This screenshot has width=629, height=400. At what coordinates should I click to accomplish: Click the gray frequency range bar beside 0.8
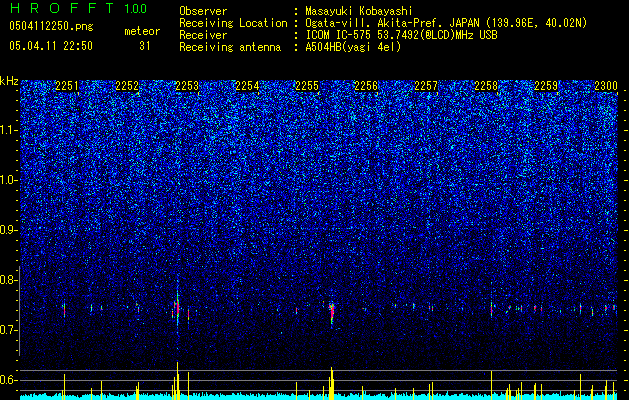tap(19, 311)
